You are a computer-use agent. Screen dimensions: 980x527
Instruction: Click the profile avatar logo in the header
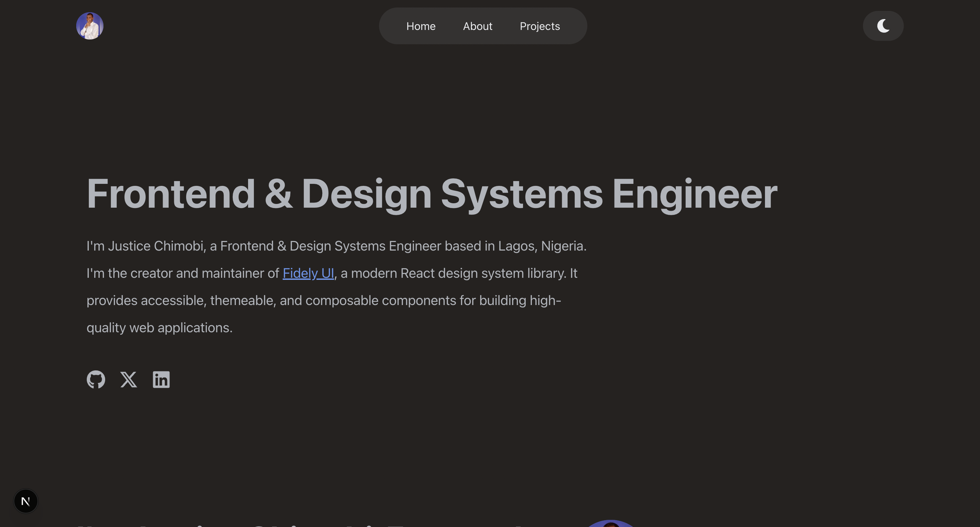(90, 26)
